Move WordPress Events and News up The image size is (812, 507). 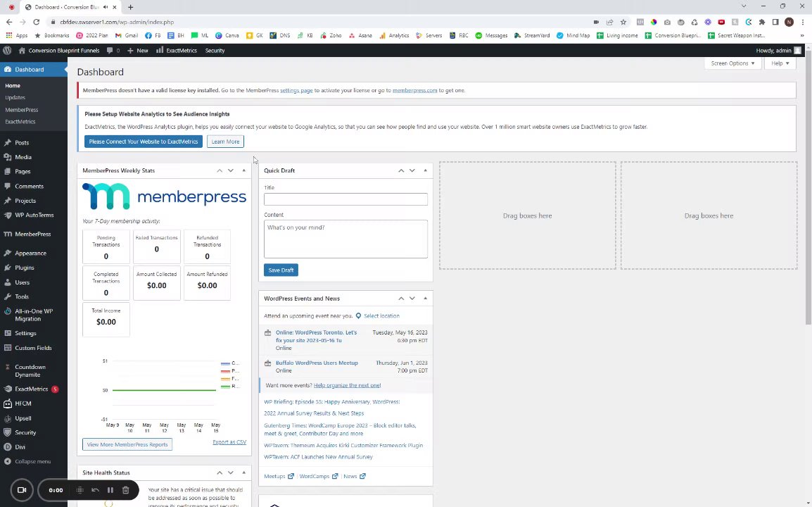pos(401,299)
